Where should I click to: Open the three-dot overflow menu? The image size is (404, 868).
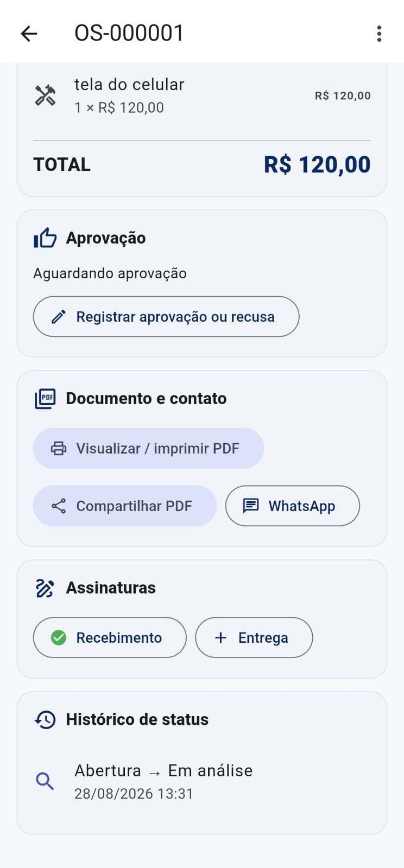point(379,34)
